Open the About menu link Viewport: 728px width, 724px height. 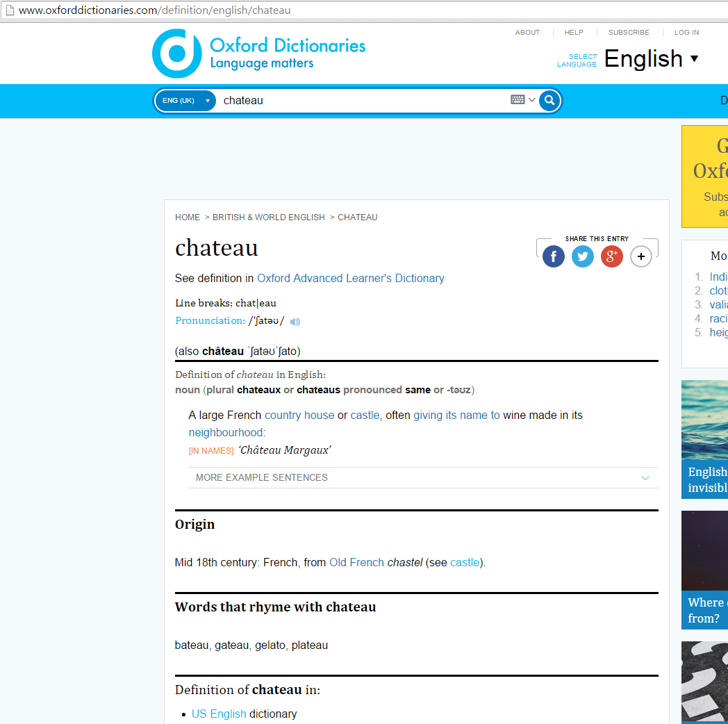tap(527, 33)
